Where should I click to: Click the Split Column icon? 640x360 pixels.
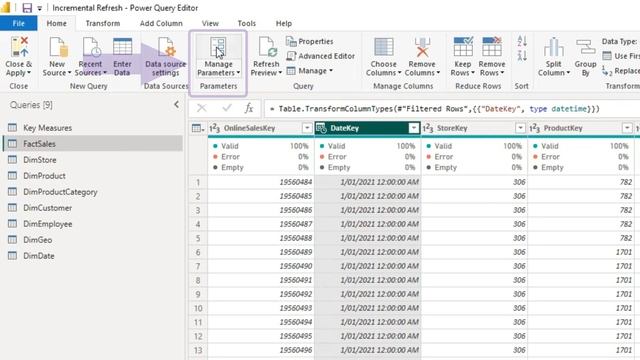(x=553, y=47)
